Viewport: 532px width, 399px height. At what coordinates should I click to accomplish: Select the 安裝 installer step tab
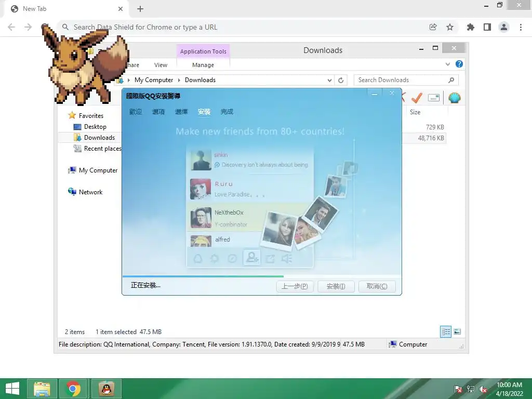pyautogui.click(x=204, y=112)
